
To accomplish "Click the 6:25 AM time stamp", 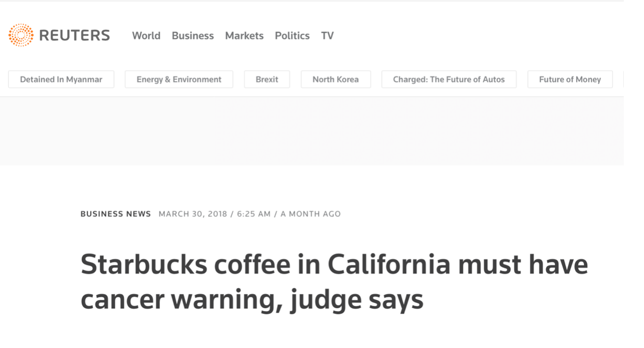I will tap(254, 214).
